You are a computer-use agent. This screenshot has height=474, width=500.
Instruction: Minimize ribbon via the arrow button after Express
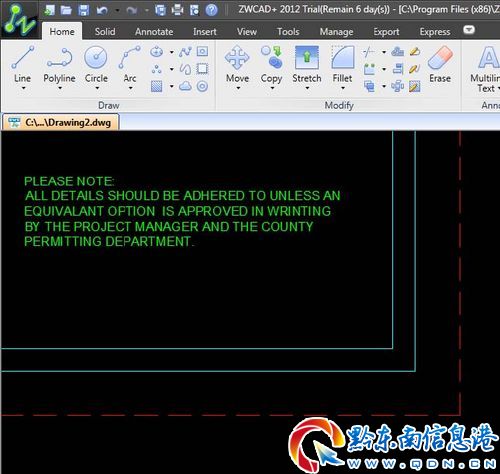pos(469,30)
